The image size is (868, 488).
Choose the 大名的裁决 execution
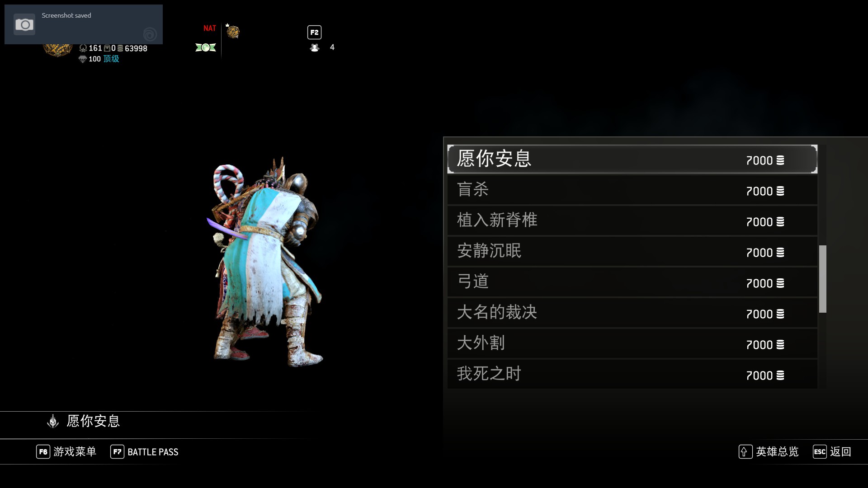[632, 313]
